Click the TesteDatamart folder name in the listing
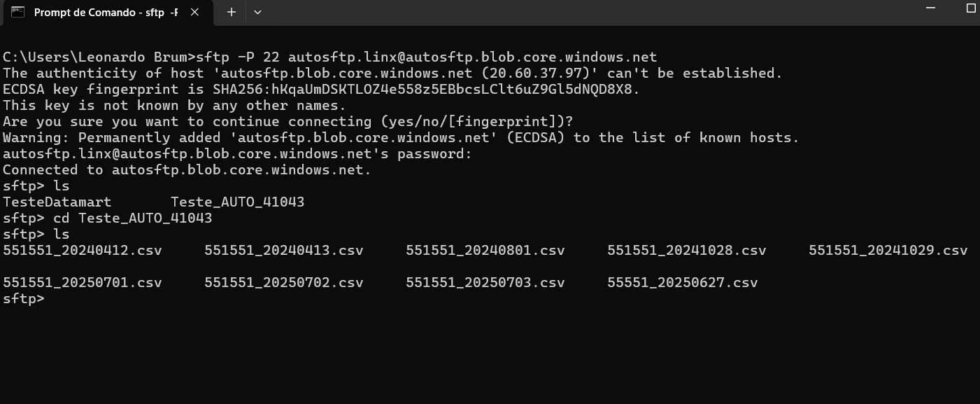Screen dimensions: 980x404 click(57, 202)
